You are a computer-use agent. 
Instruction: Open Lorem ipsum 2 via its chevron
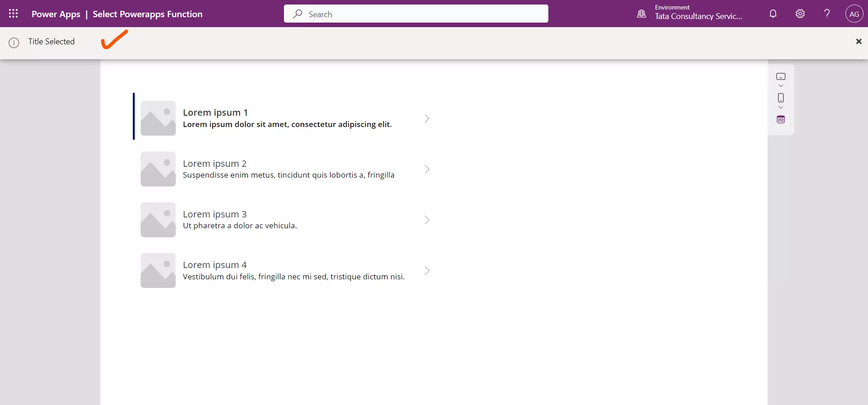427,169
